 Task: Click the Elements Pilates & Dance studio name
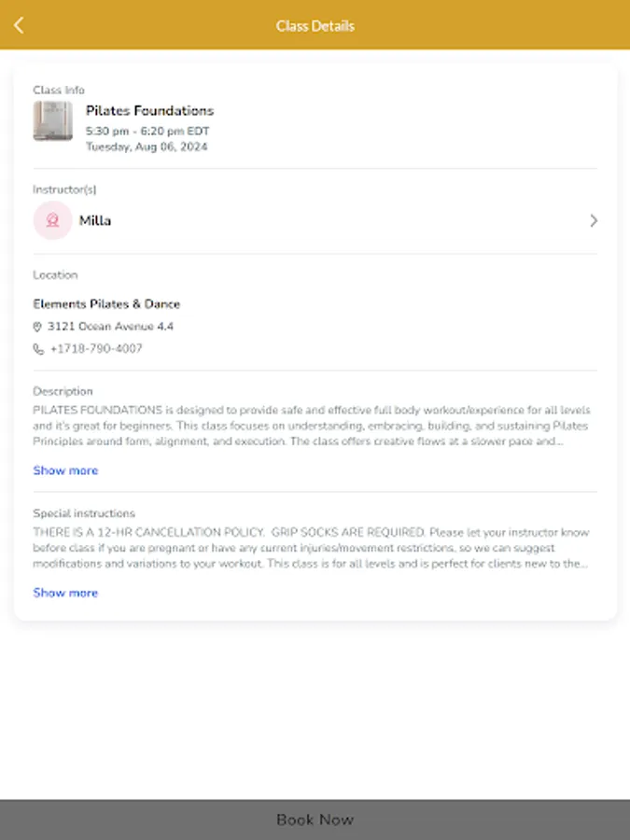[x=107, y=304]
